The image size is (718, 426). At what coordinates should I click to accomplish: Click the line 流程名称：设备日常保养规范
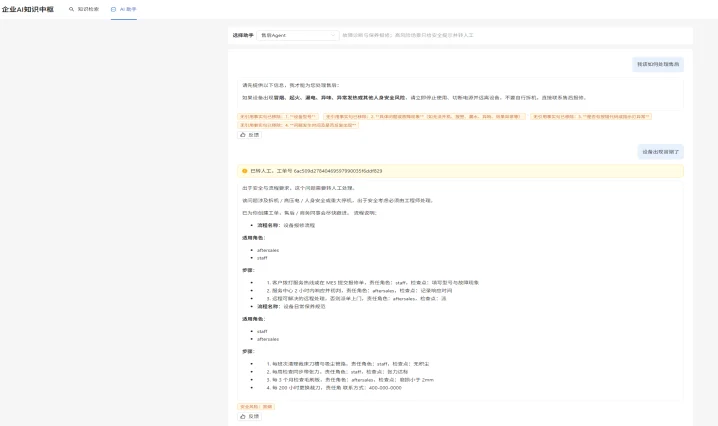[291, 306]
